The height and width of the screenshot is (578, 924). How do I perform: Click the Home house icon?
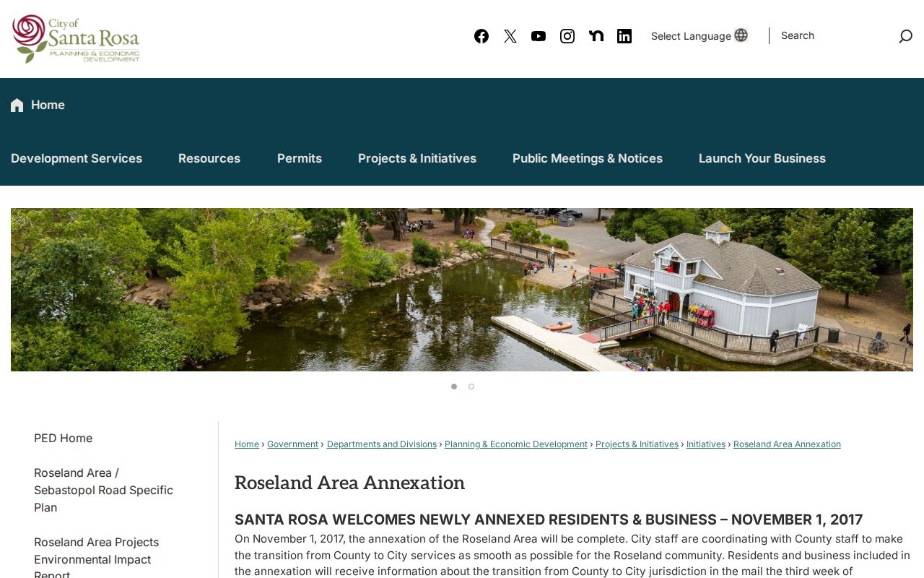coord(17,105)
